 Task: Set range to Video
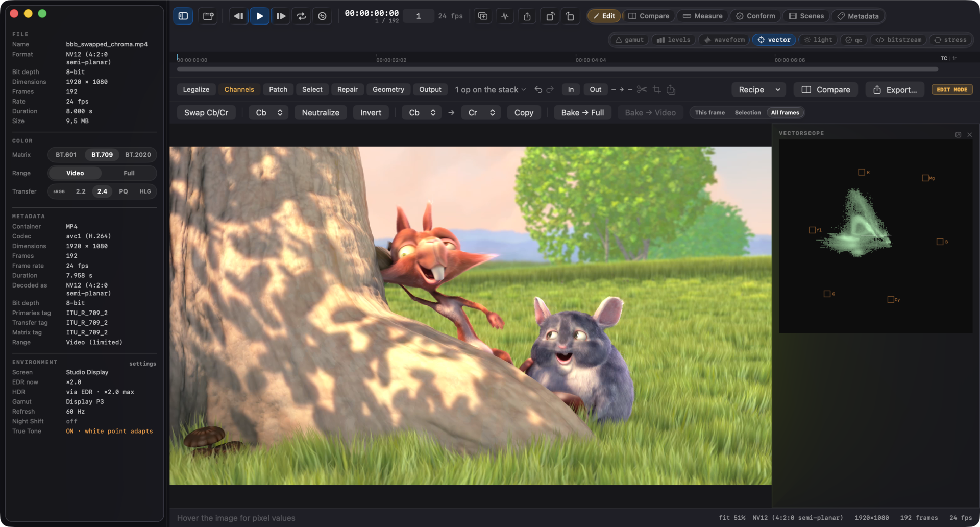click(x=75, y=173)
